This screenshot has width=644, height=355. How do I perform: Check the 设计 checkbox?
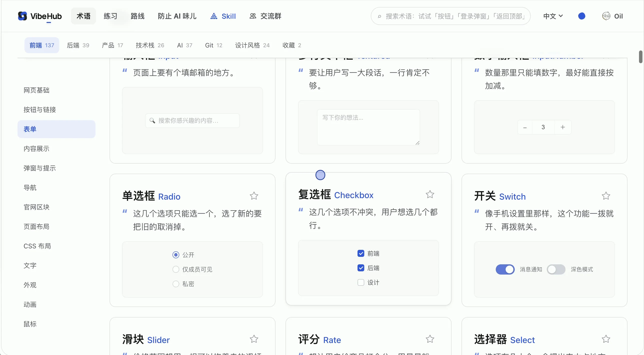[361, 283]
